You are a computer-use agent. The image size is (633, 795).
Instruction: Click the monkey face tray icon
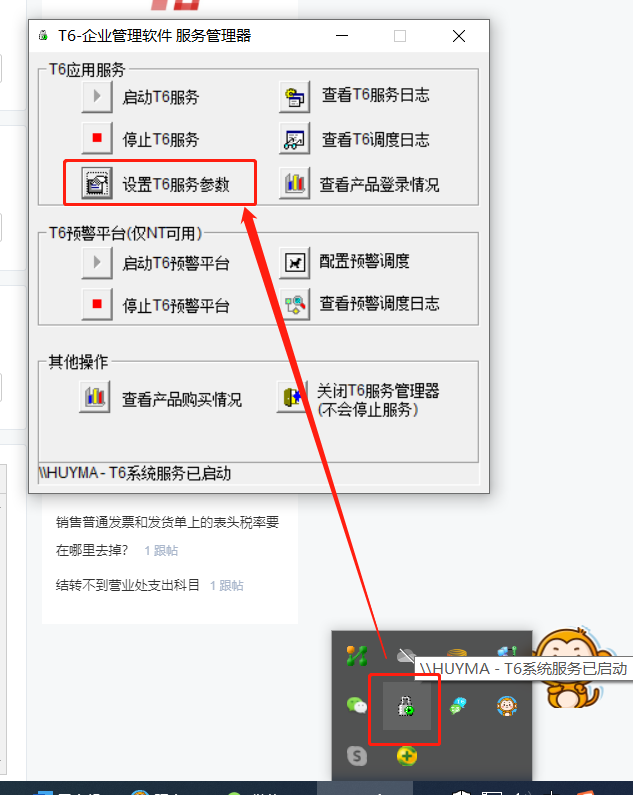(507, 706)
